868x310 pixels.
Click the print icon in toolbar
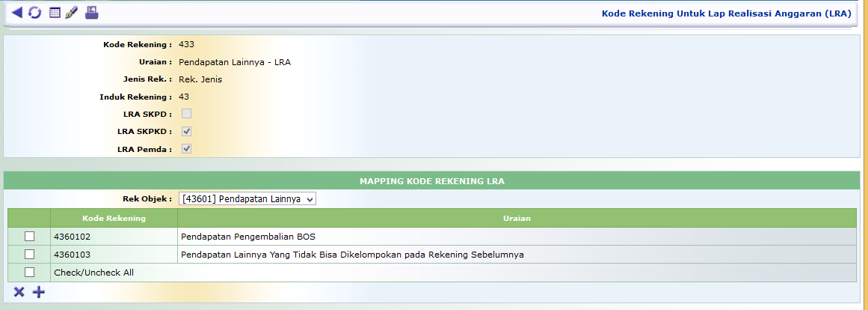[x=91, y=13]
